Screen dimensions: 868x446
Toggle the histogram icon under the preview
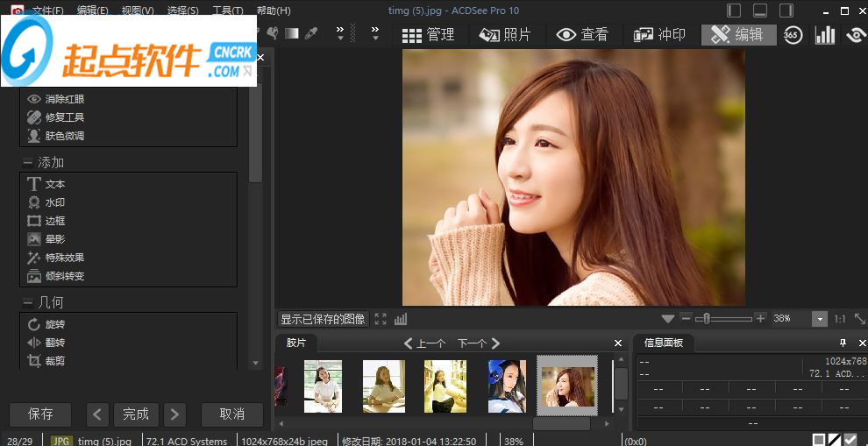[x=401, y=319]
